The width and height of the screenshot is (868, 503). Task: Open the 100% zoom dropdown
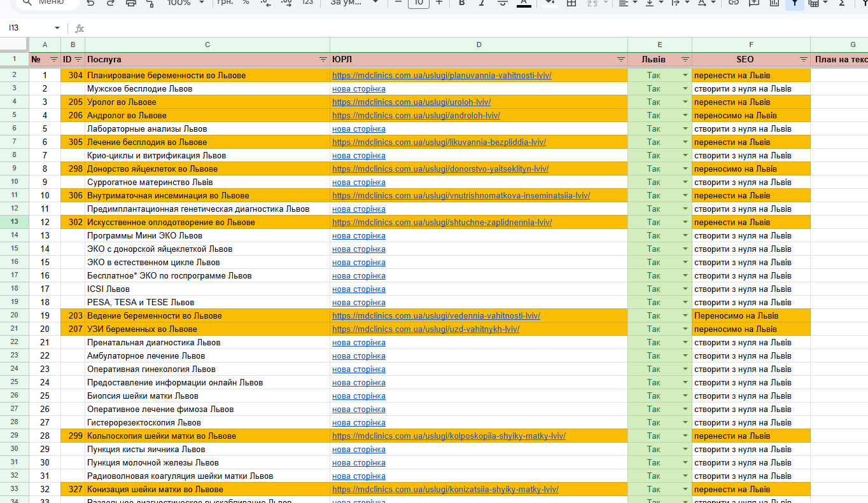click(185, 3)
